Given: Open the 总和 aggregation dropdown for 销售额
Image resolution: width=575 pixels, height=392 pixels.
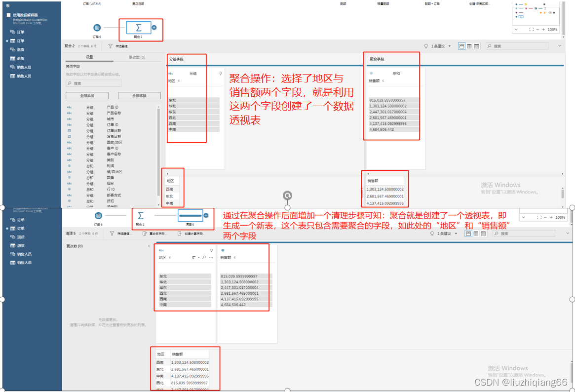Looking at the screenshot, I should coord(396,74).
